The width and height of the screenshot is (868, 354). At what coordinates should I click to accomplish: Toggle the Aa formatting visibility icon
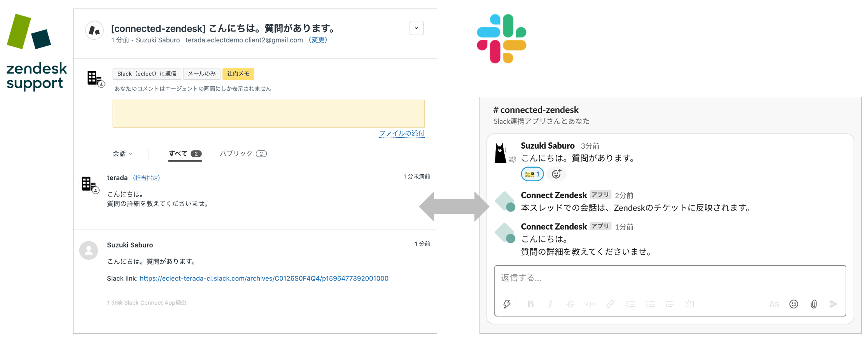click(x=774, y=304)
